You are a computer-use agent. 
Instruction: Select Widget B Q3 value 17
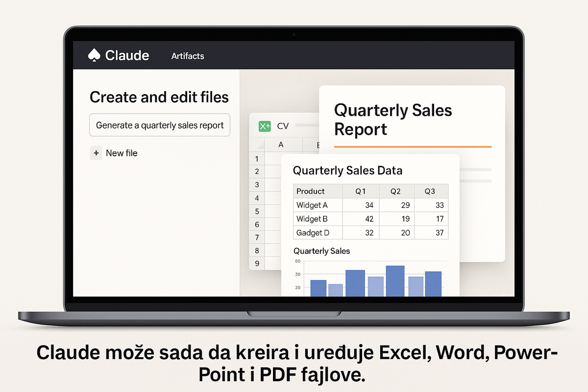[x=431, y=219]
